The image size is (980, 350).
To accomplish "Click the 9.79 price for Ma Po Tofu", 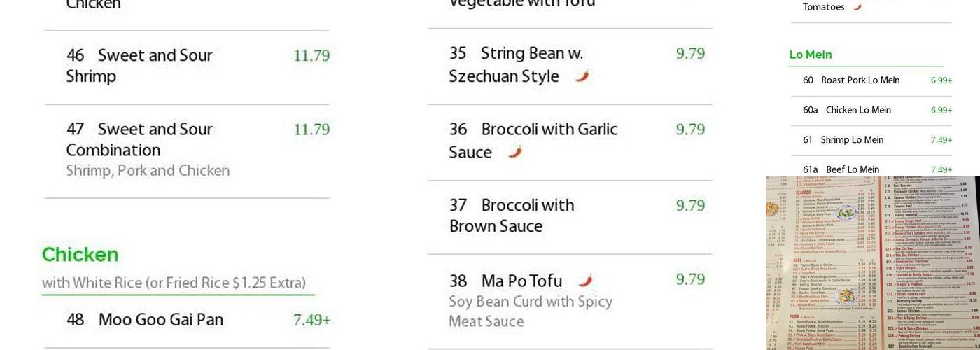I will pos(690,280).
